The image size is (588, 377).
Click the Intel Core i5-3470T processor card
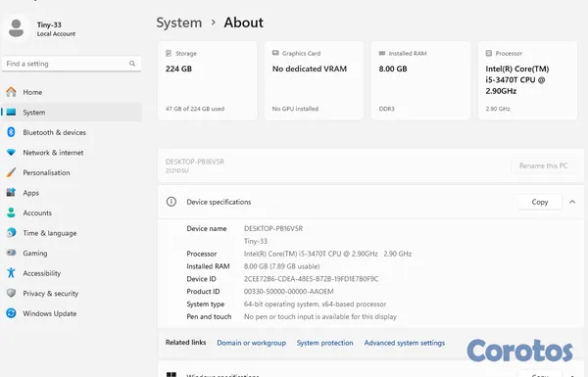[x=527, y=80]
